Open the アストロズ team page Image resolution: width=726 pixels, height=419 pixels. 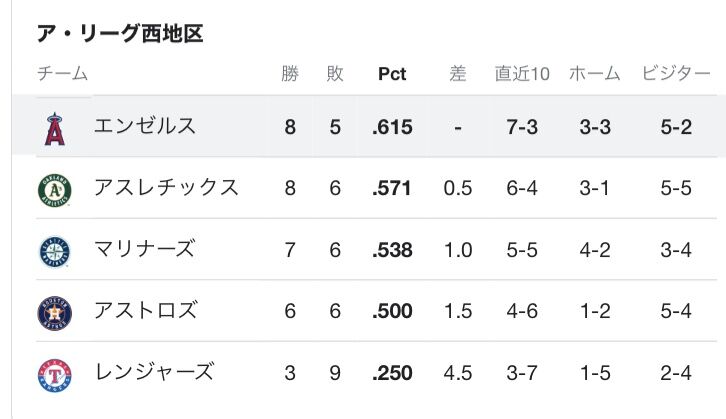click(x=145, y=311)
